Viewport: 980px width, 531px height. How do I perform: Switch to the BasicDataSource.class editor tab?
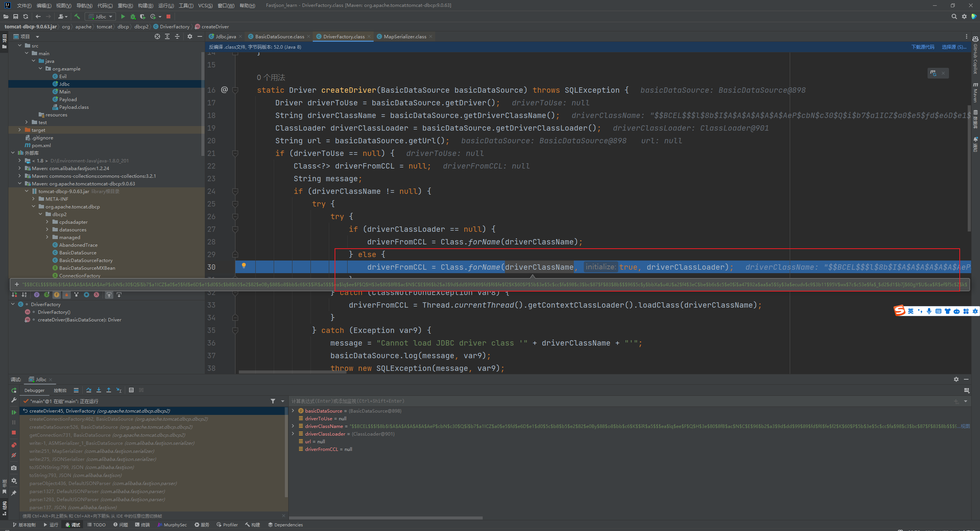(x=279, y=36)
